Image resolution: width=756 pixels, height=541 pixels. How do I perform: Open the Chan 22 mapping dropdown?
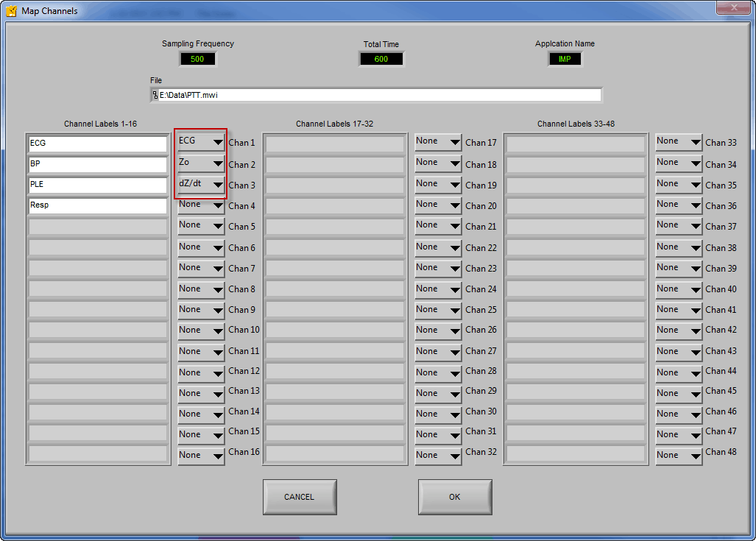(x=438, y=248)
